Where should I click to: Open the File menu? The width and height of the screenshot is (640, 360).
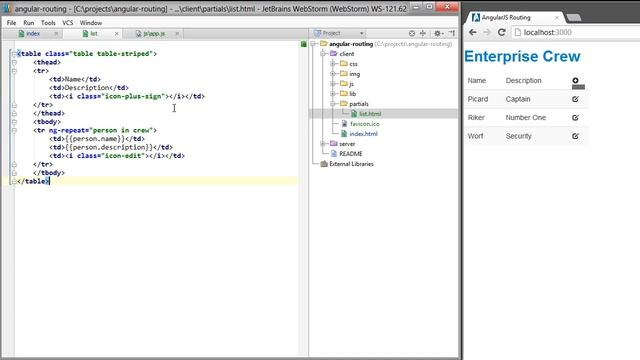11,23
